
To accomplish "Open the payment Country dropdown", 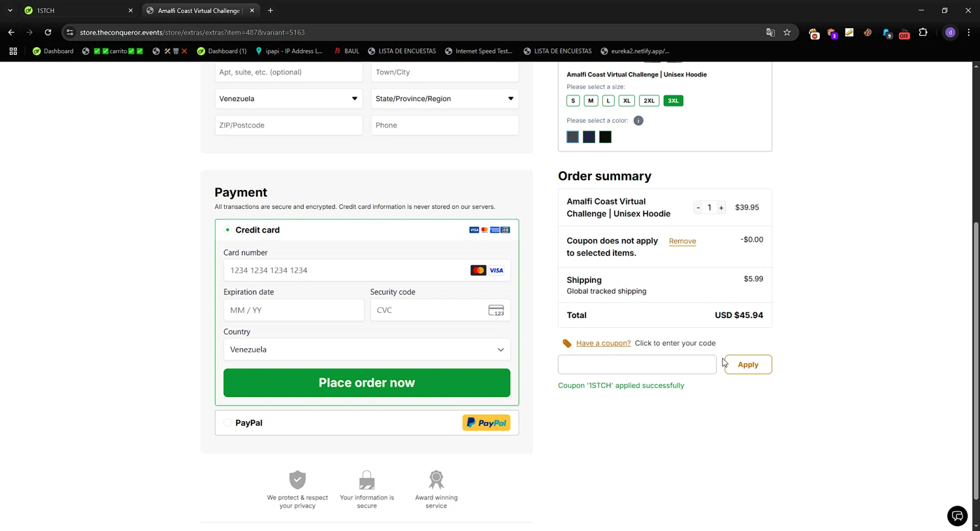I will (367, 349).
